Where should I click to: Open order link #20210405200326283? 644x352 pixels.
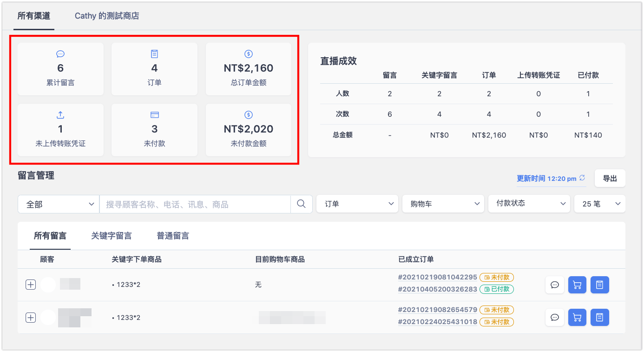tap(438, 289)
